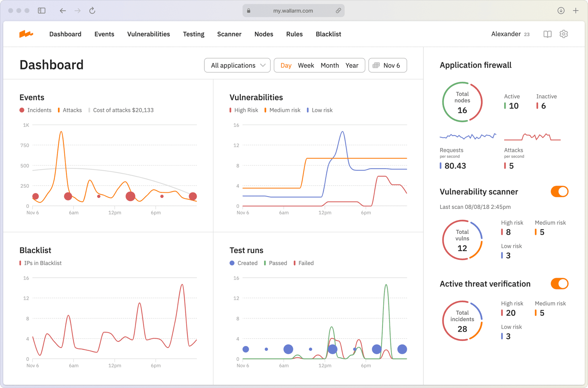The height and width of the screenshot is (388, 588).
Task: Turn off Active threat verification switch
Action: point(559,284)
